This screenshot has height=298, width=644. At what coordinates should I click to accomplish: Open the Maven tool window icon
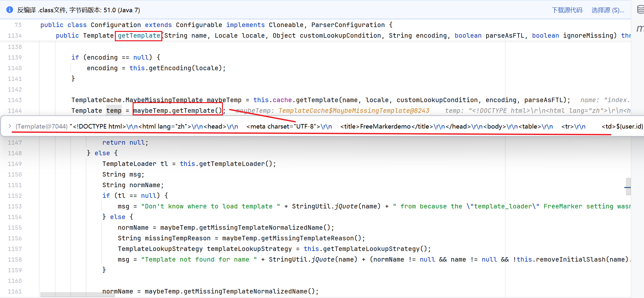640,28
